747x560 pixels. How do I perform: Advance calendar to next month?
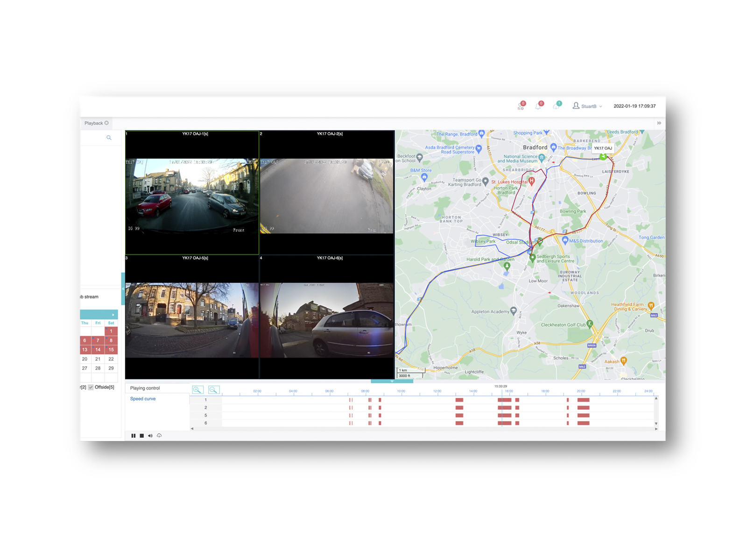(x=112, y=314)
